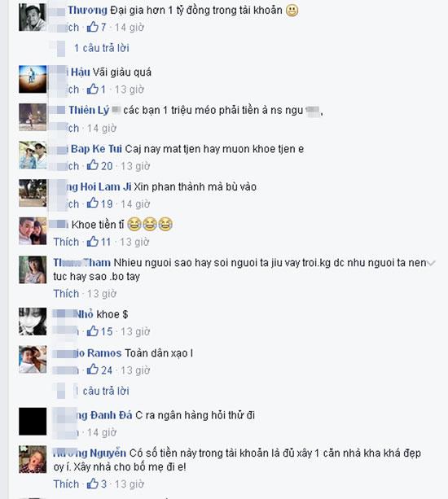This screenshot has height=499, width=448.
Task: Open the chevron menu on Tham's comment
Action: (x=431, y=263)
